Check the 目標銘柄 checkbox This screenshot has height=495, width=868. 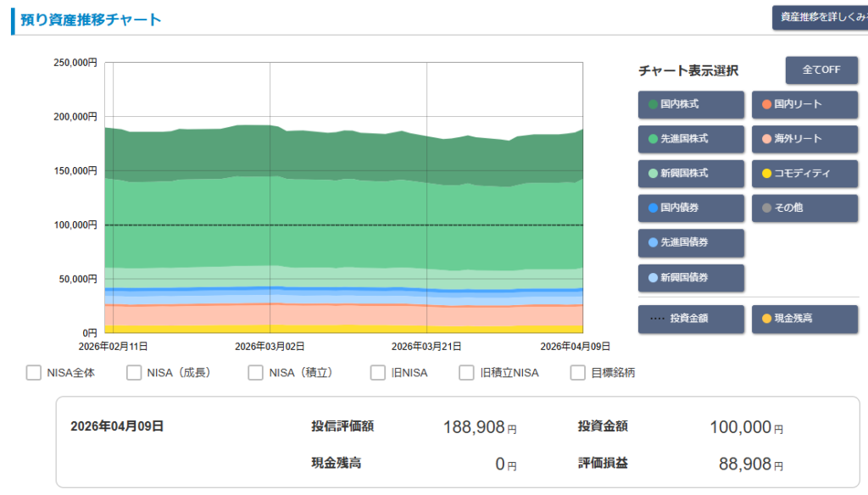[578, 373]
